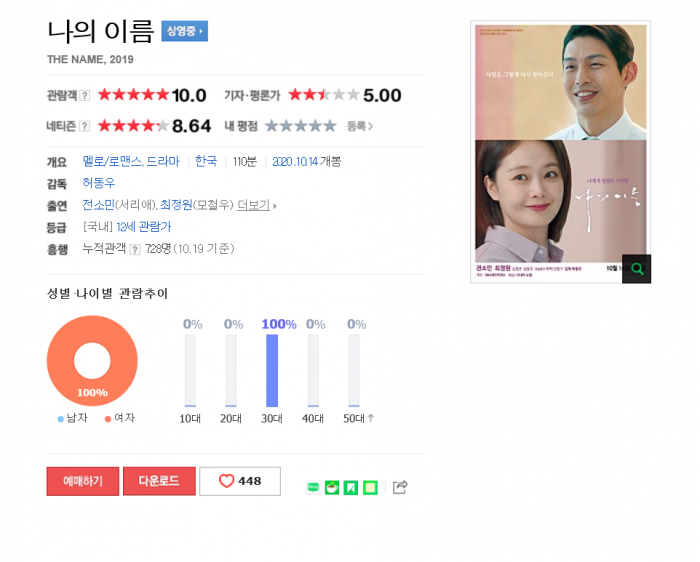Click the 다운로드 download button

(x=159, y=481)
